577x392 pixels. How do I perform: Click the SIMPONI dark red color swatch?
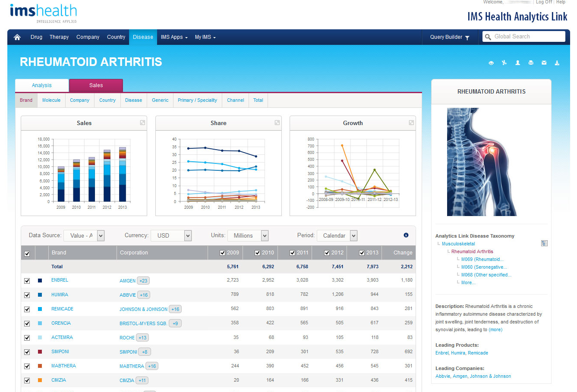[x=40, y=352]
